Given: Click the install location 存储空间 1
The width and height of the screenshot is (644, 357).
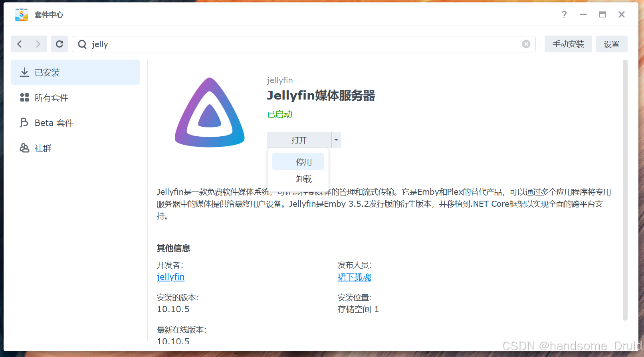Looking at the screenshot, I should (358, 309).
